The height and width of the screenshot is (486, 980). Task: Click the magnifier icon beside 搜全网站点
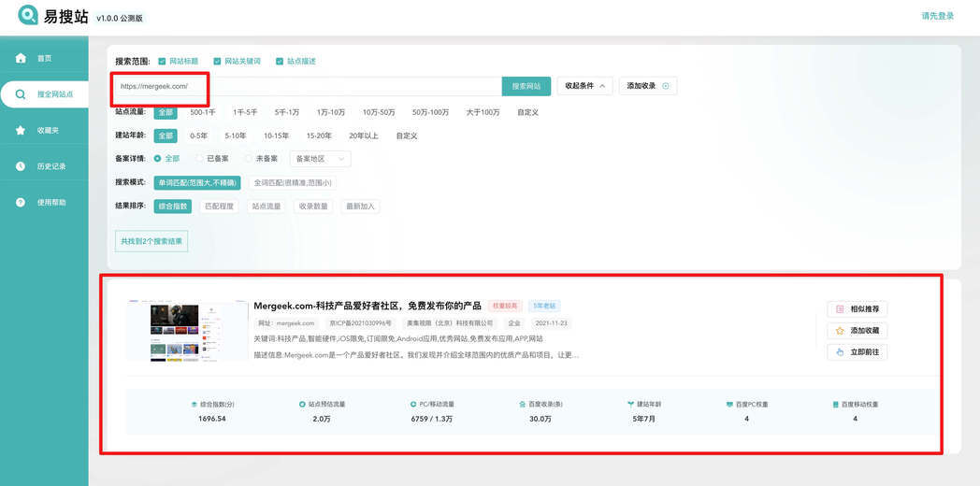click(21, 94)
